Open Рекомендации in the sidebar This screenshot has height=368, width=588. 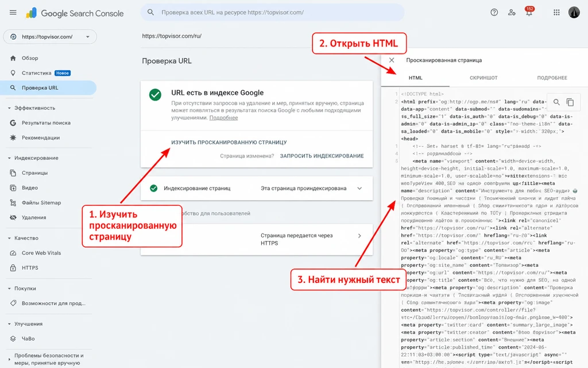pos(41,138)
